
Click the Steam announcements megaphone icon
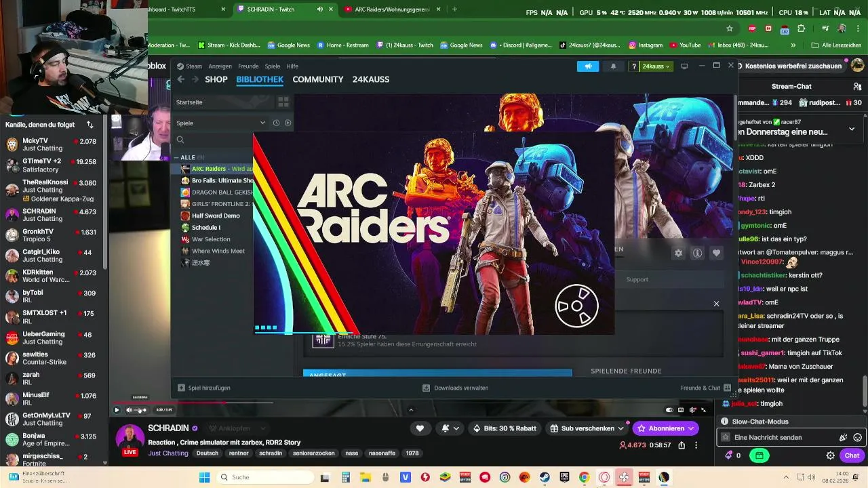[588, 66]
